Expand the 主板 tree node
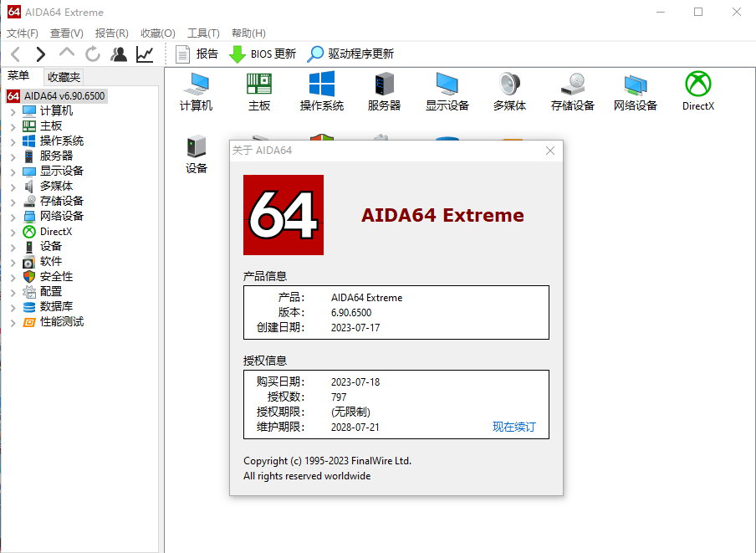This screenshot has width=756, height=553. (13, 127)
